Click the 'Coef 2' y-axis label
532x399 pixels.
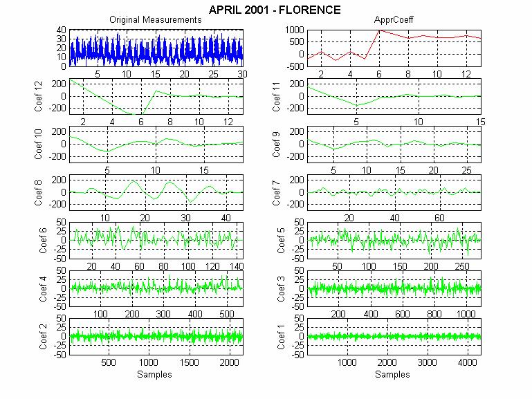(43, 337)
